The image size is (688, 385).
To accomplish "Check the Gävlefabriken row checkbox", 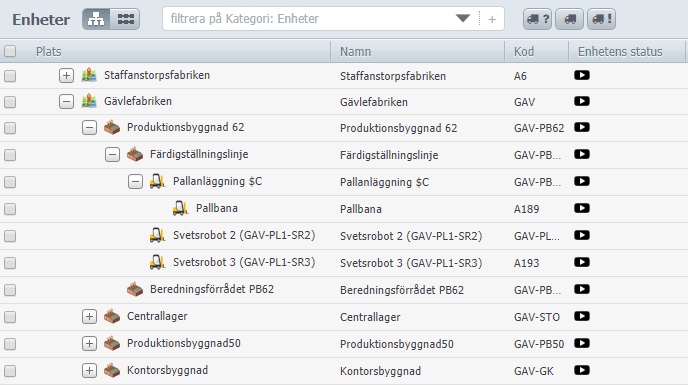I will tap(10, 102).
